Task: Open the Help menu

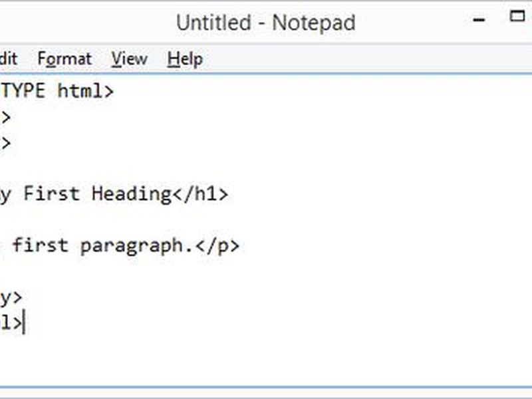Action: (x=186, y=59)
